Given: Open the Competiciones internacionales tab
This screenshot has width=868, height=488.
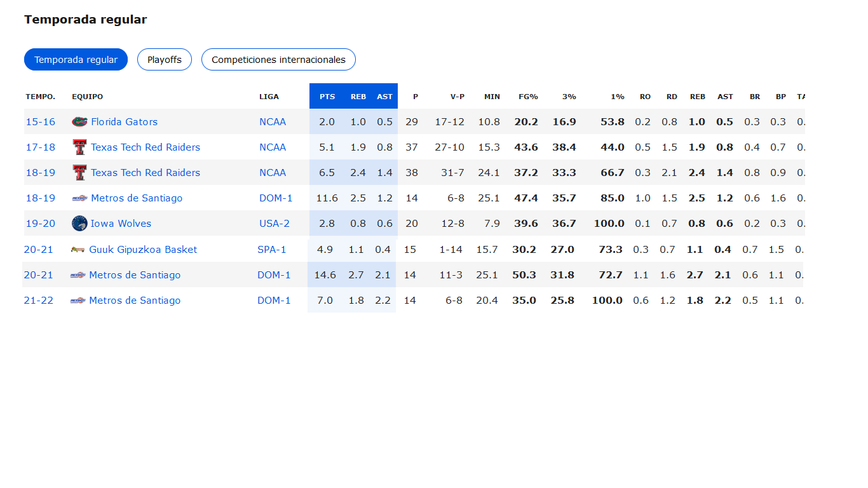Looking at the screenshot, I should pos(278,60).
